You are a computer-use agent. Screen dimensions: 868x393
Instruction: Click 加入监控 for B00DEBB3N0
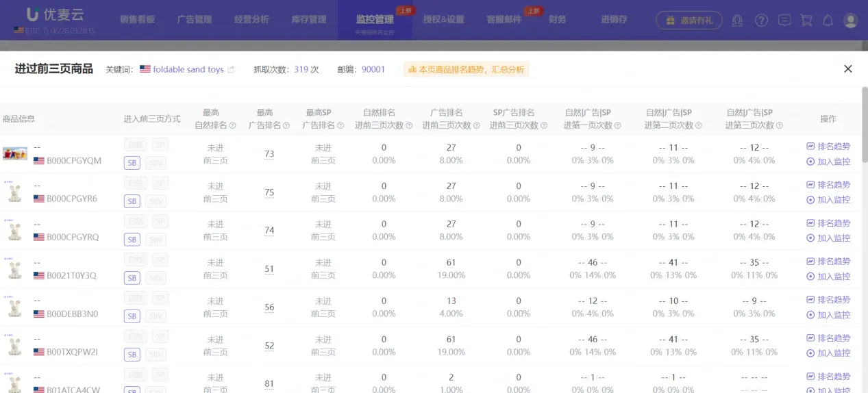pos(828,315)
